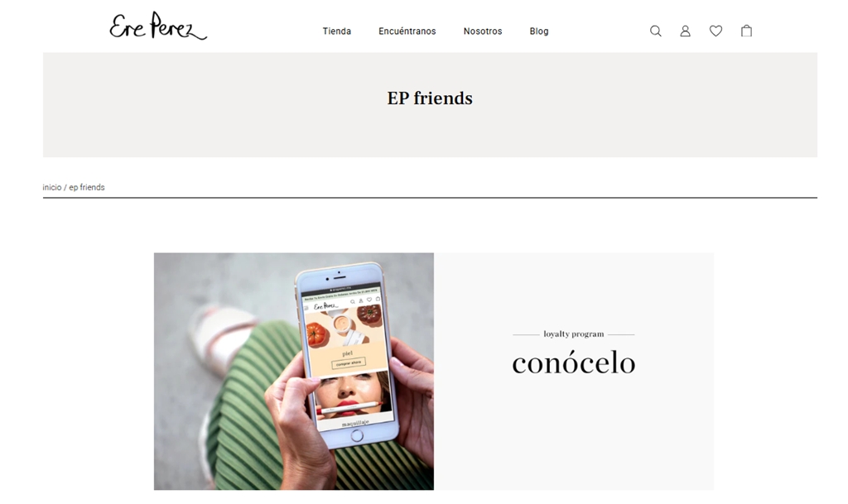Visit the Blog menu link
This screenshot has width=848, height=504.
[538, 31]
